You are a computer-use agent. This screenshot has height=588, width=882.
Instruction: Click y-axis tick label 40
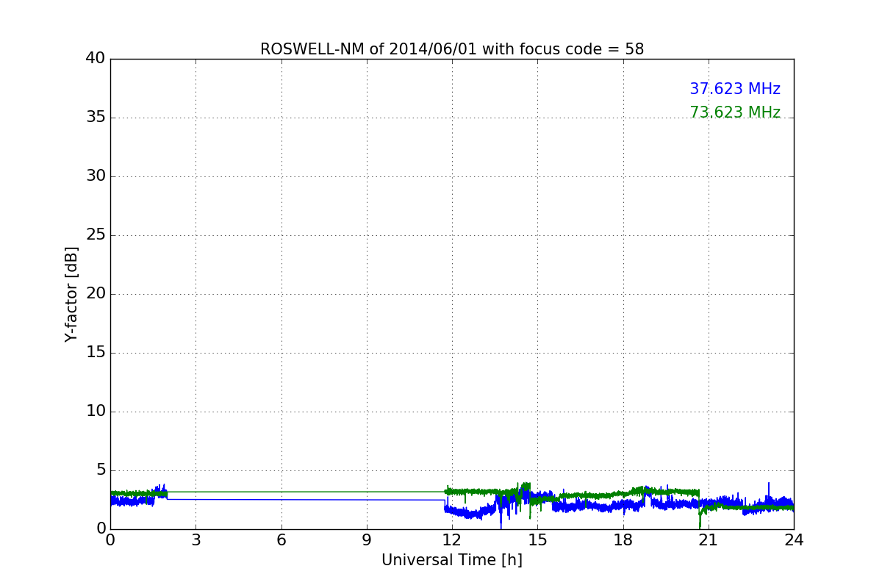(x=96, y=59)
